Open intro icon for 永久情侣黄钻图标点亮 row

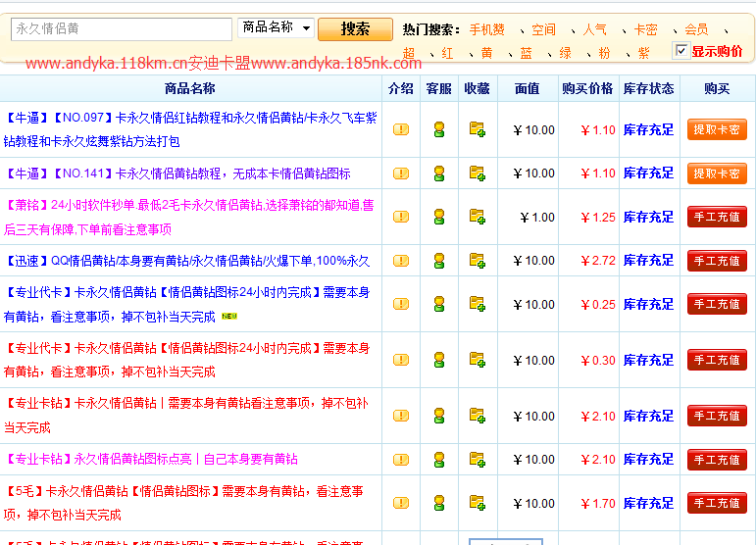coord(401,460)
